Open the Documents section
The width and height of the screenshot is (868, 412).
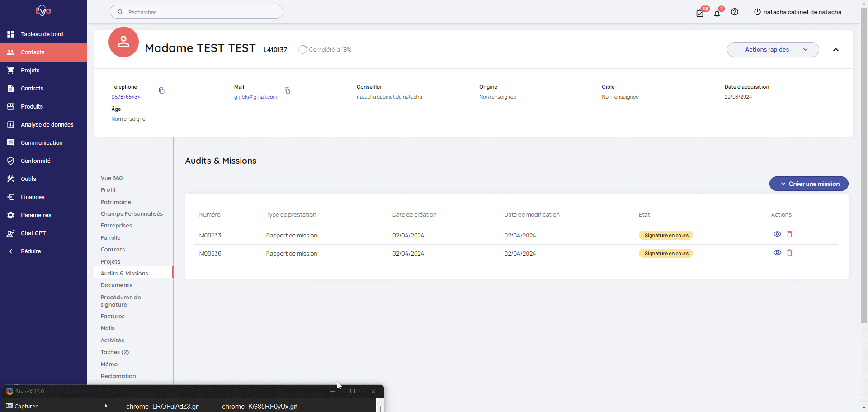(x=116, y=285)
